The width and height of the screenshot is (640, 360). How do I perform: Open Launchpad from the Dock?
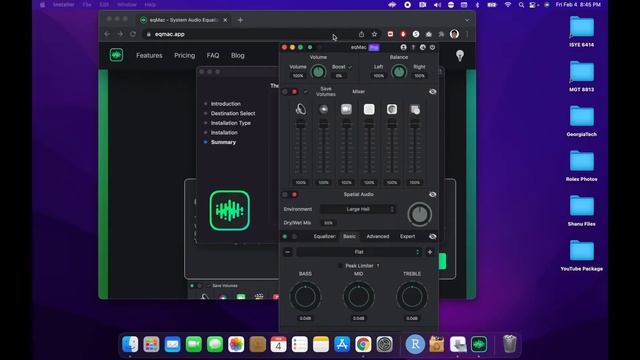click(x=151, y=344)
